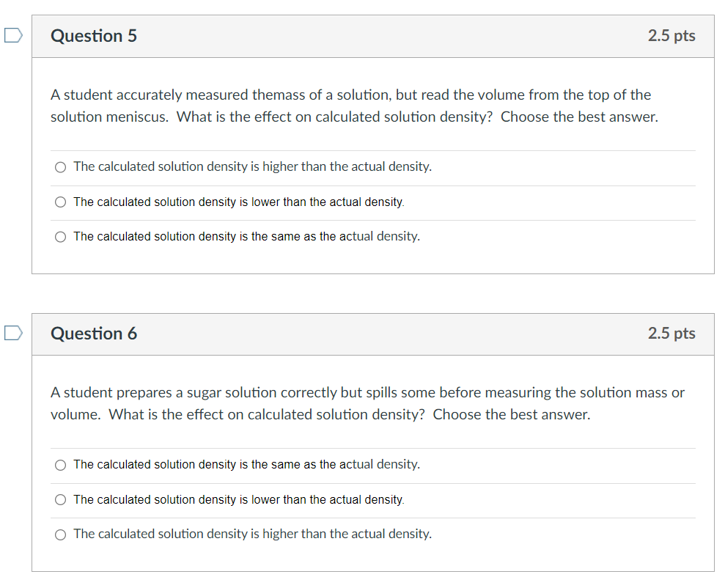Click Question 5 answer text 'same as the actual density'
Viewport: 725px width, 588px height.
tap(345, 237)
